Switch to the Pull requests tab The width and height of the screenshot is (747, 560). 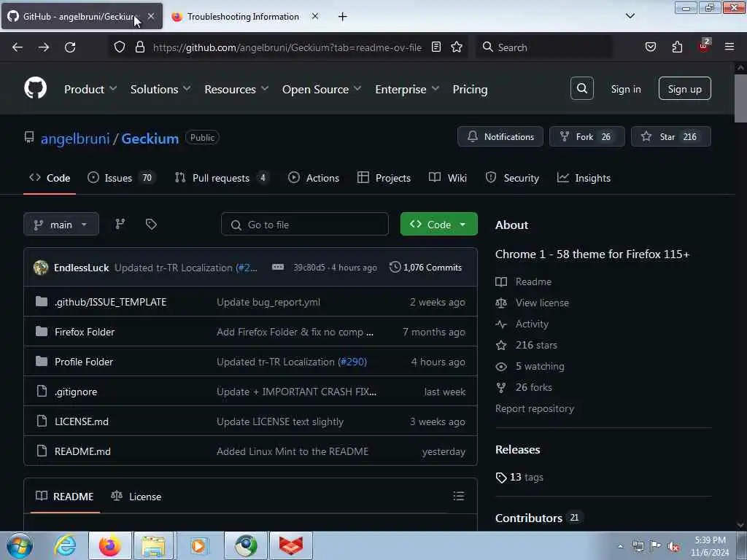(x=222, y=178)
